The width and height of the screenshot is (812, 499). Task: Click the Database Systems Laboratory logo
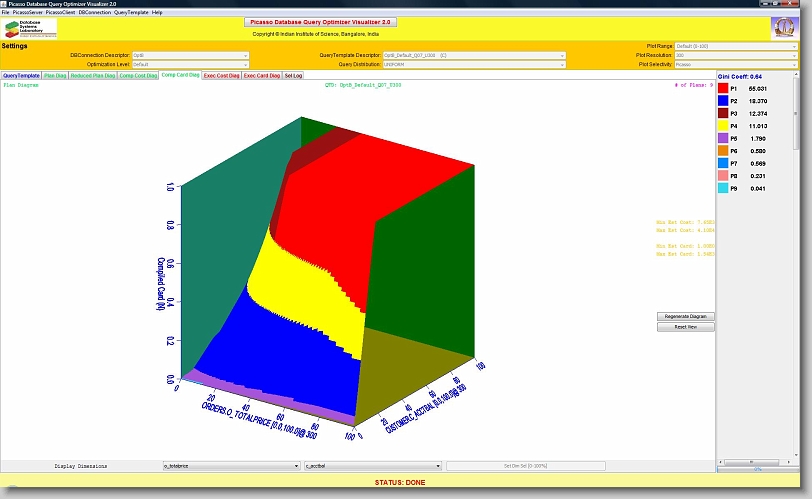(x=30, y=28)
